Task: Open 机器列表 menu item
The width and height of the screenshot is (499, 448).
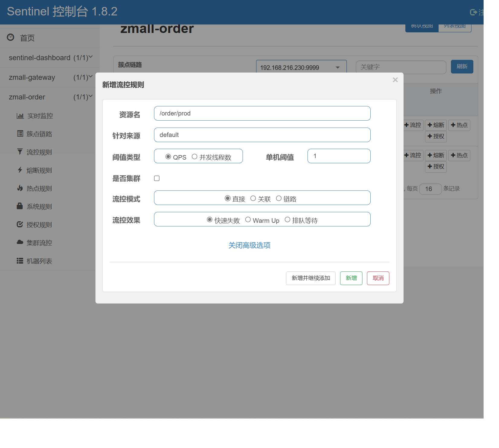Action: tap(39, 261)
